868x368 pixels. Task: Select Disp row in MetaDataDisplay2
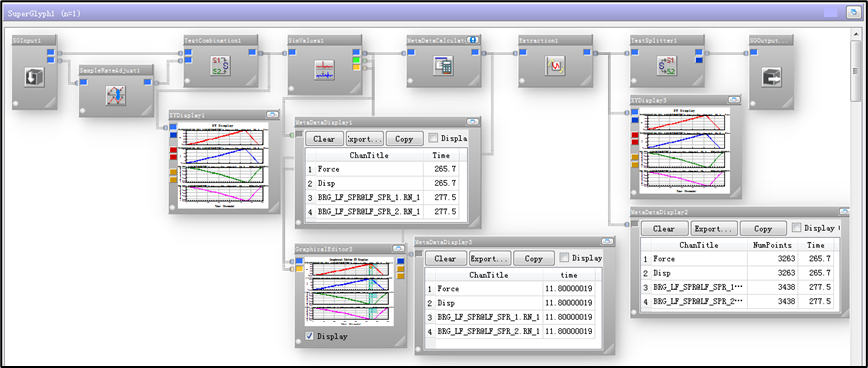[738, 273]
